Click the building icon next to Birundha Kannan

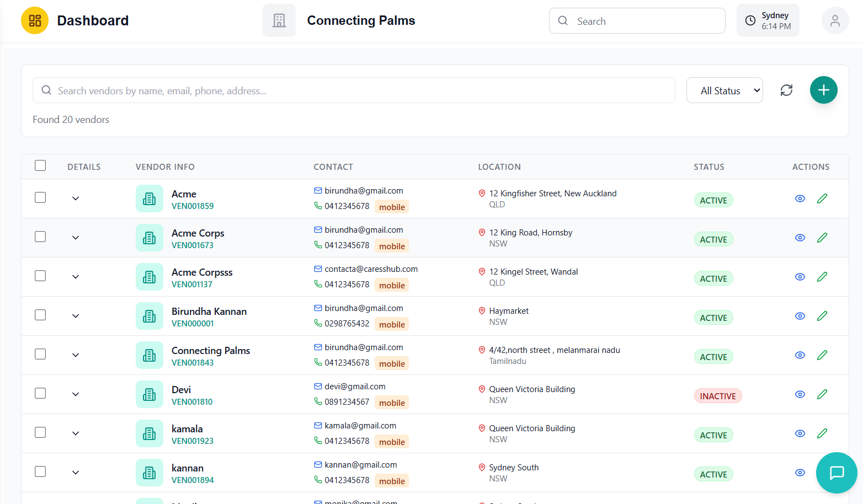click(x=149, y=316)
